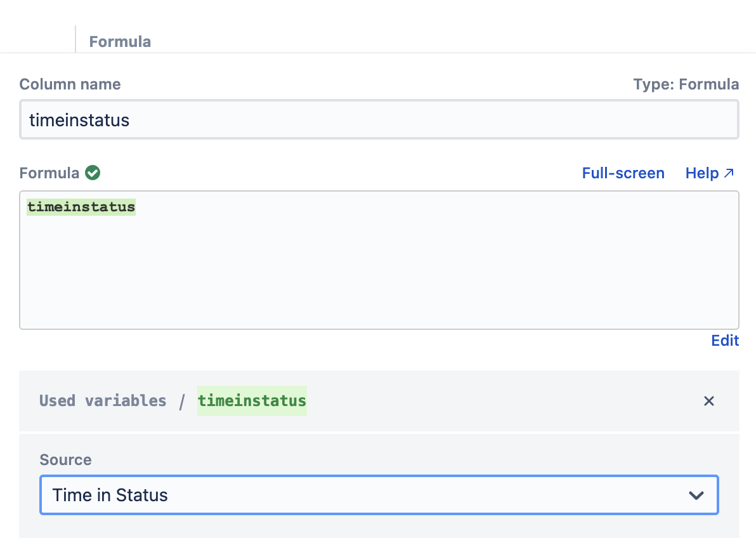Click the green formula validation checkmark icon
Viewport: 756px width, 538px height.
pos(93,173)
